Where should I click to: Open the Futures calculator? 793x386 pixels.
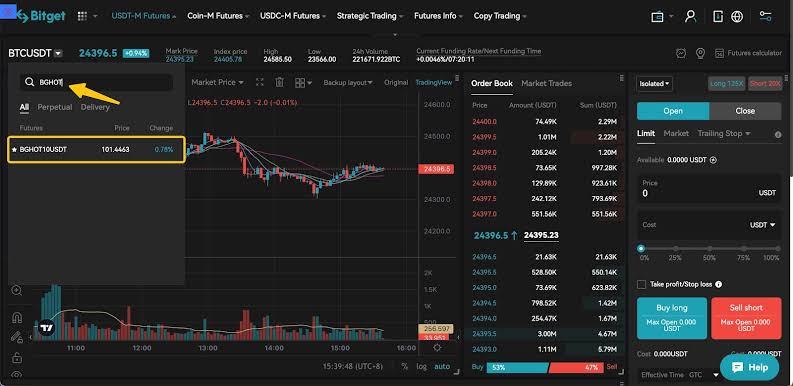pyautogui.click(x=748, y=53)
